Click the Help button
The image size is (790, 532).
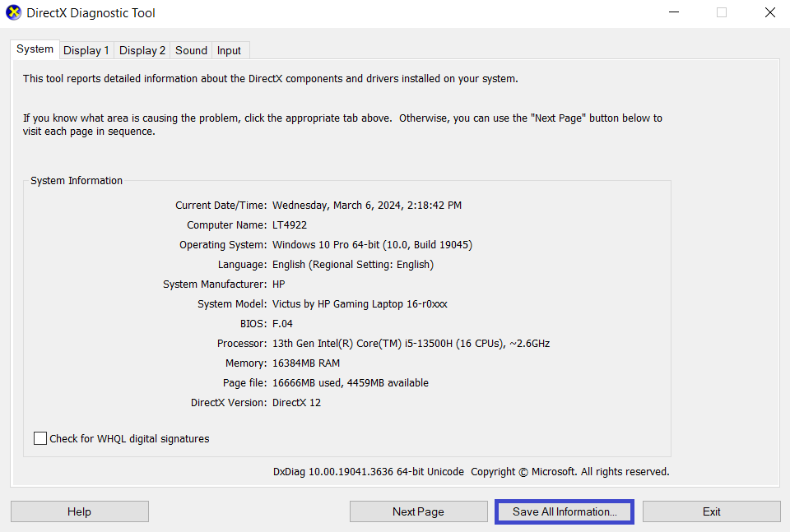80,511
